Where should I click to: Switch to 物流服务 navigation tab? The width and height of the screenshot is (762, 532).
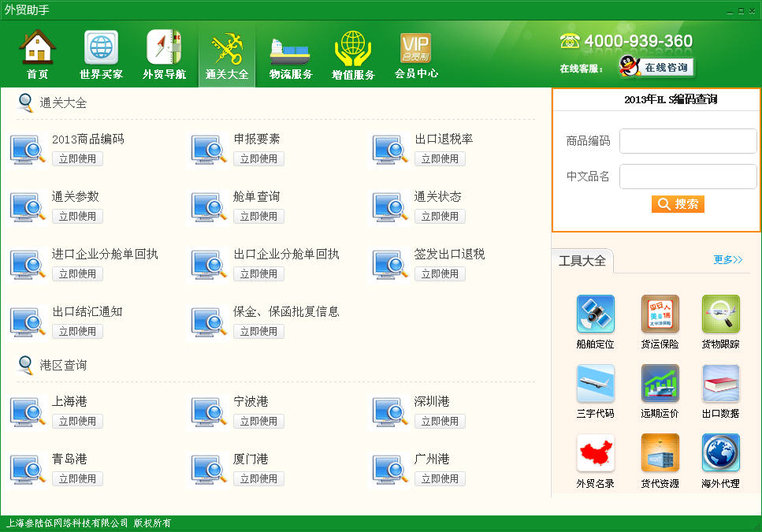pos(291,54)
